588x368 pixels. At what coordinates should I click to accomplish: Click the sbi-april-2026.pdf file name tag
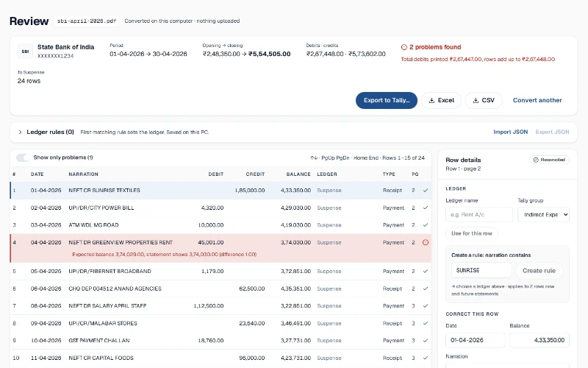point(87,21)
